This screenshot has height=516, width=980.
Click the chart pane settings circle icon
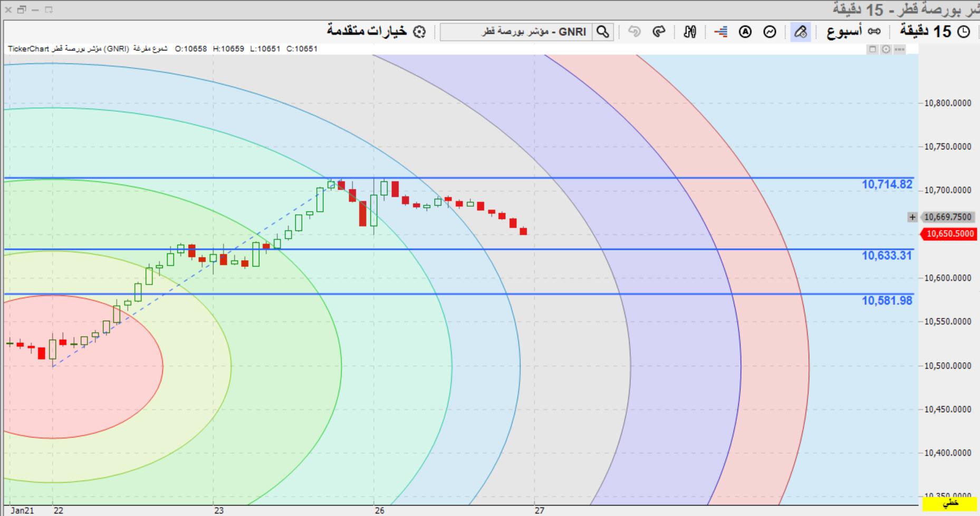pyautogui.click(x=886, y=49)
